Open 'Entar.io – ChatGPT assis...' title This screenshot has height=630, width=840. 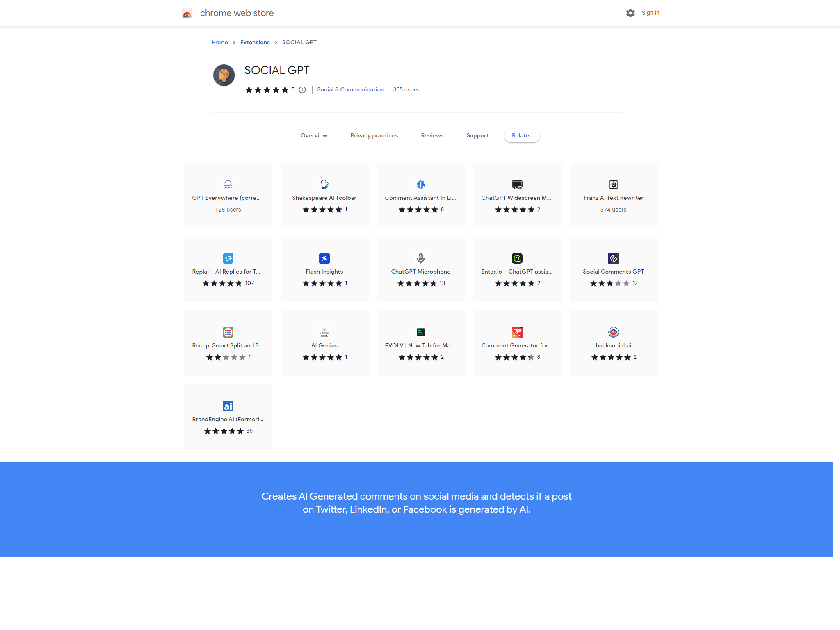click(x=517, y=272)
